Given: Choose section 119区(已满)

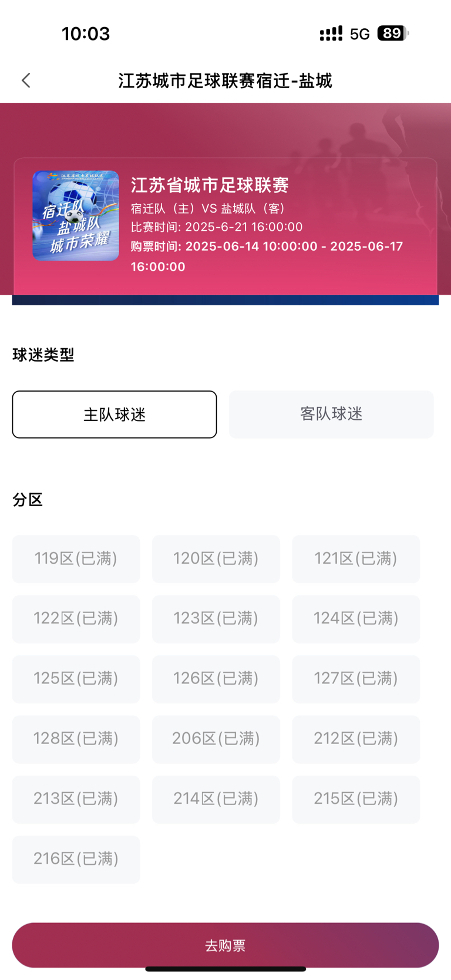Looking at the screenshot, I should (76, 559).
